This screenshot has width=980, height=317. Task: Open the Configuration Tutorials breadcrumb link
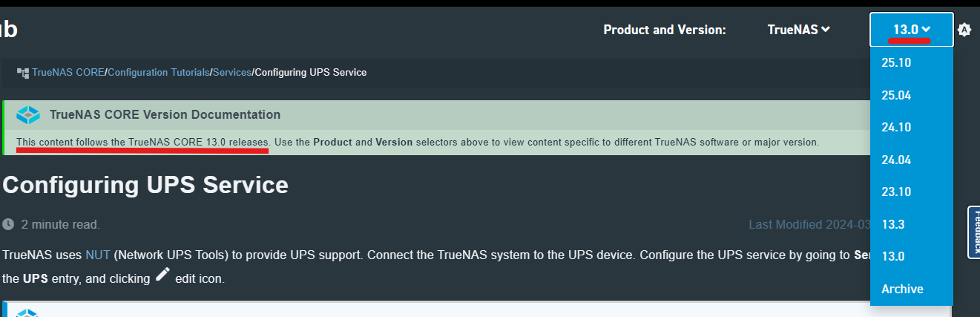[x=159, y=72]
